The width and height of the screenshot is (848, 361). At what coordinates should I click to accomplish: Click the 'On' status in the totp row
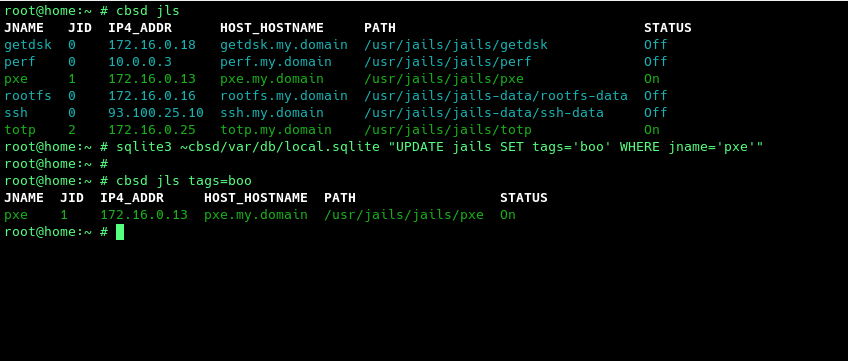[652, 130]
